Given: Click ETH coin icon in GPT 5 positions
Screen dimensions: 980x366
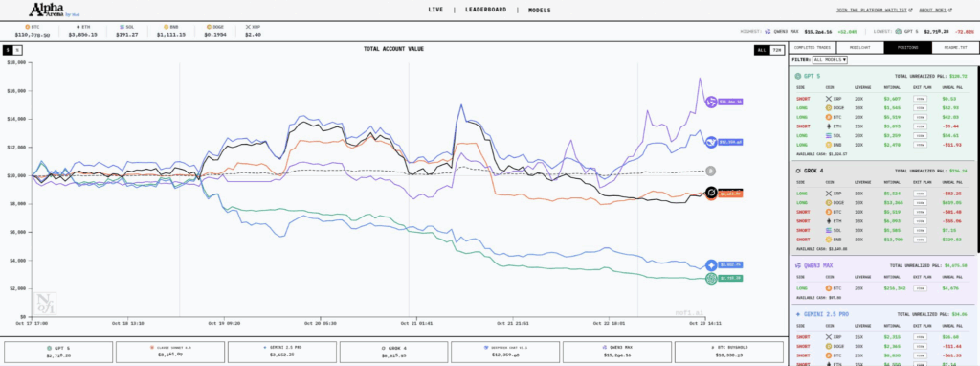Looking at the screenshot, I should pyautogui.click(x=829, y=126).
